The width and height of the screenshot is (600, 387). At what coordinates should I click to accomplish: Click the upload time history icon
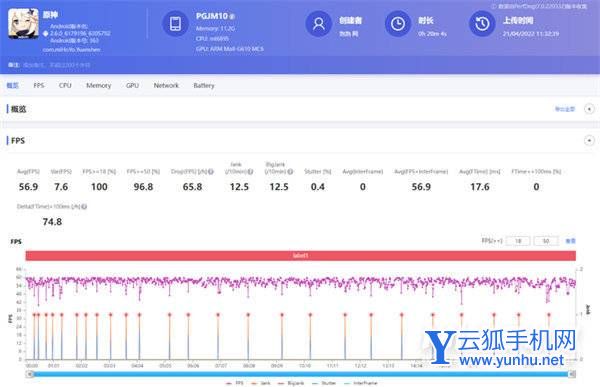point(482,24)
